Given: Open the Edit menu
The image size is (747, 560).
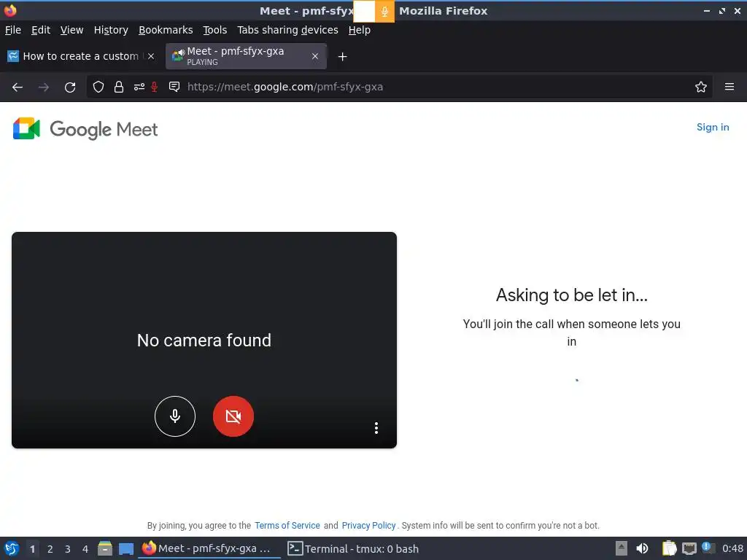Looking at the screenshot, I should point(41,30).
